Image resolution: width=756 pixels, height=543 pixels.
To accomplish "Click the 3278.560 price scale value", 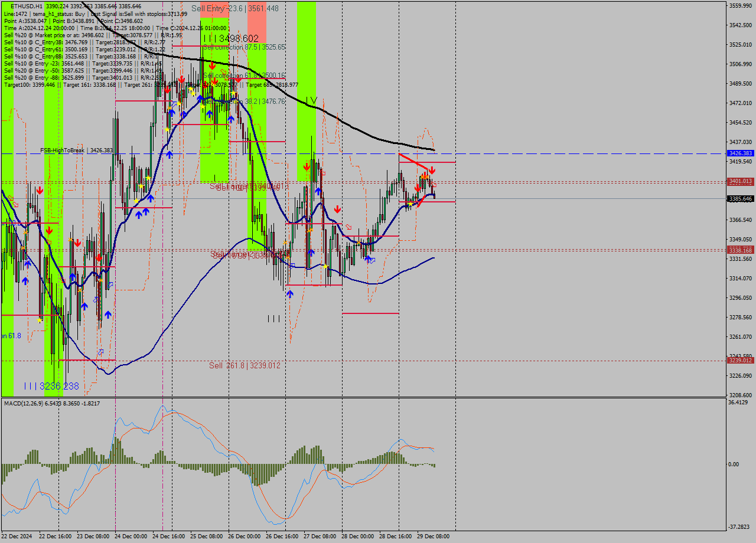I will 740,318.
